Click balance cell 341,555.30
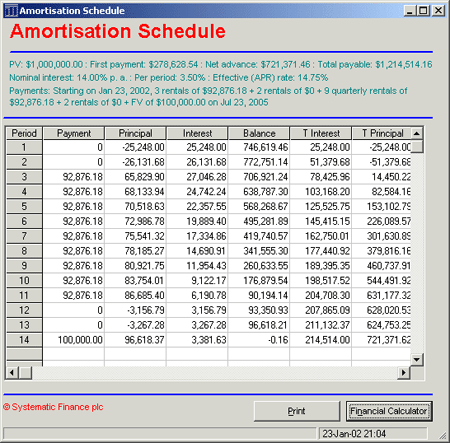This screenshot has width=450, height=443. [x=259, y=251]
